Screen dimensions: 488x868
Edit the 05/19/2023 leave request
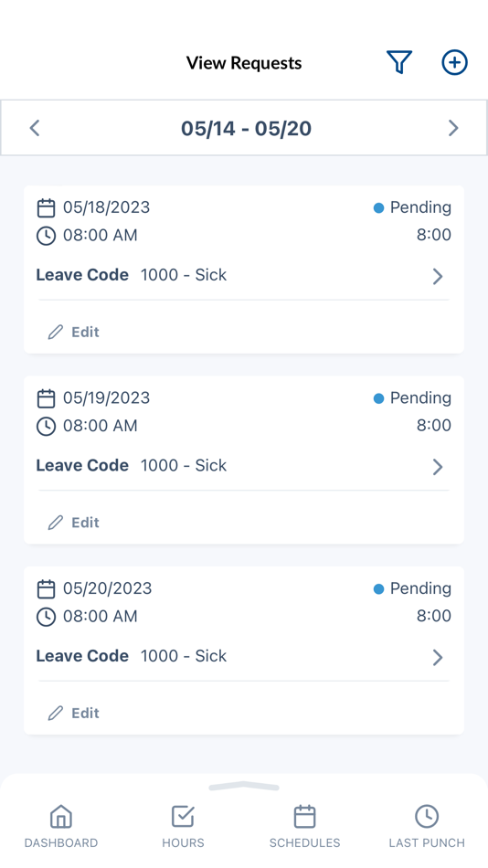(x=74, y=522)
